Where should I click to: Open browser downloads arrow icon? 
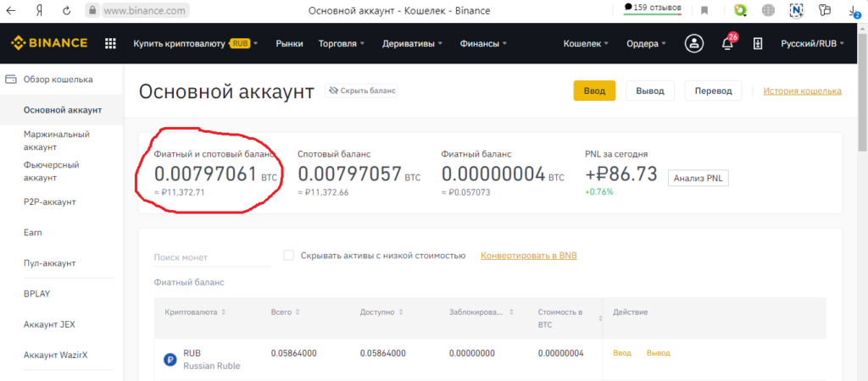coord(854,11)
